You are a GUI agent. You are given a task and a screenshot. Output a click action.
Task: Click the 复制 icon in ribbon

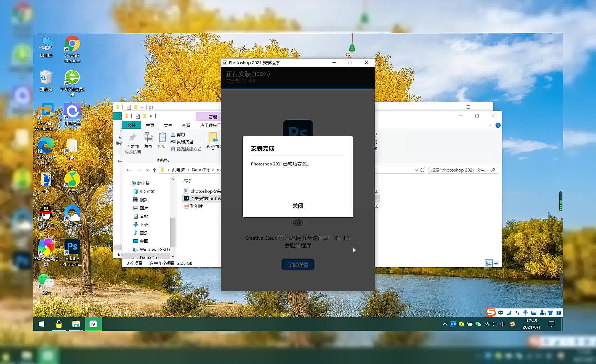(148, 138)
